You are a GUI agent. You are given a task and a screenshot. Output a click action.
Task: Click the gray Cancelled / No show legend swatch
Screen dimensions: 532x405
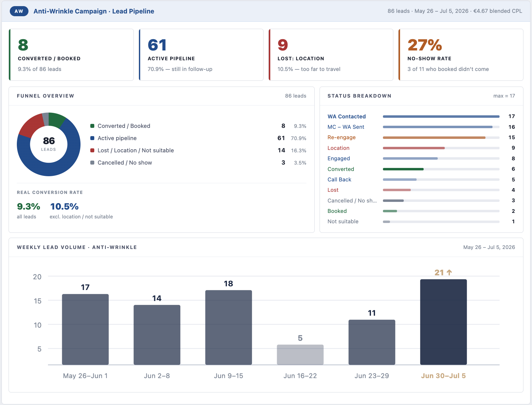point(92,163)
